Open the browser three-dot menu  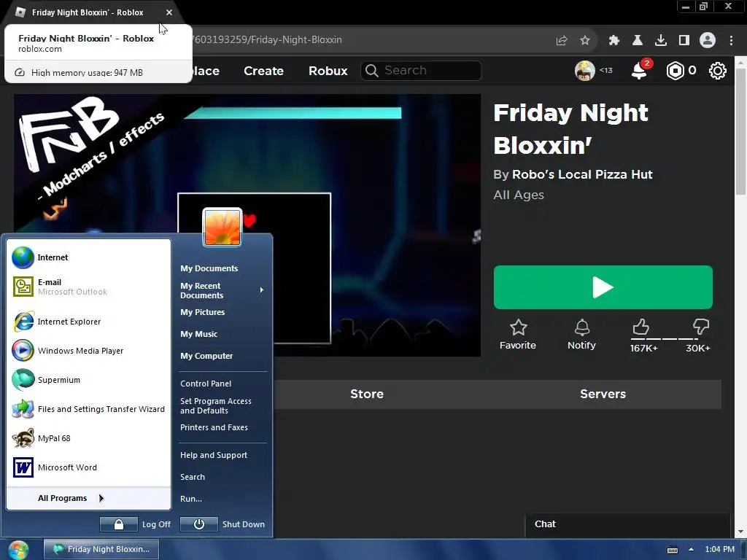tap(731, 41)
